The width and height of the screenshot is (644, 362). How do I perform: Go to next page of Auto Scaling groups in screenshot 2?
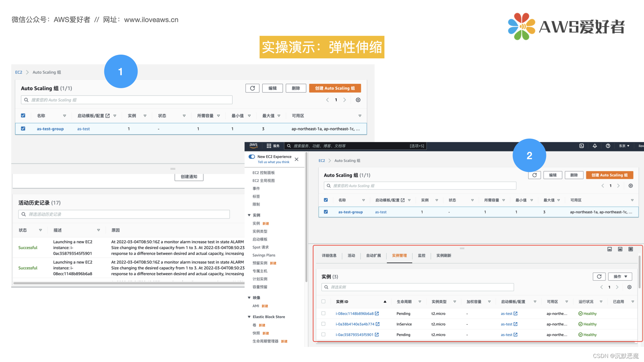tap(618, 186)
